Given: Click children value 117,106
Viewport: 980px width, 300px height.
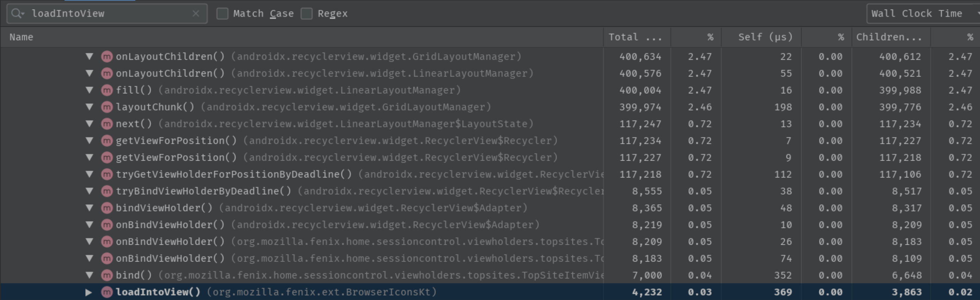Looking at the screenshot, I should click(x=900, y=174).
